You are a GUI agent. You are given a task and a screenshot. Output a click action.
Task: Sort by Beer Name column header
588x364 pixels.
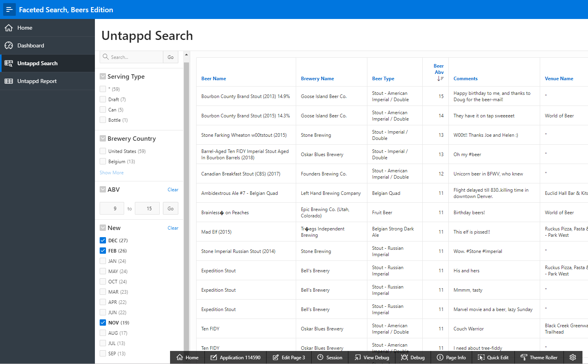[x=214, y=79]
